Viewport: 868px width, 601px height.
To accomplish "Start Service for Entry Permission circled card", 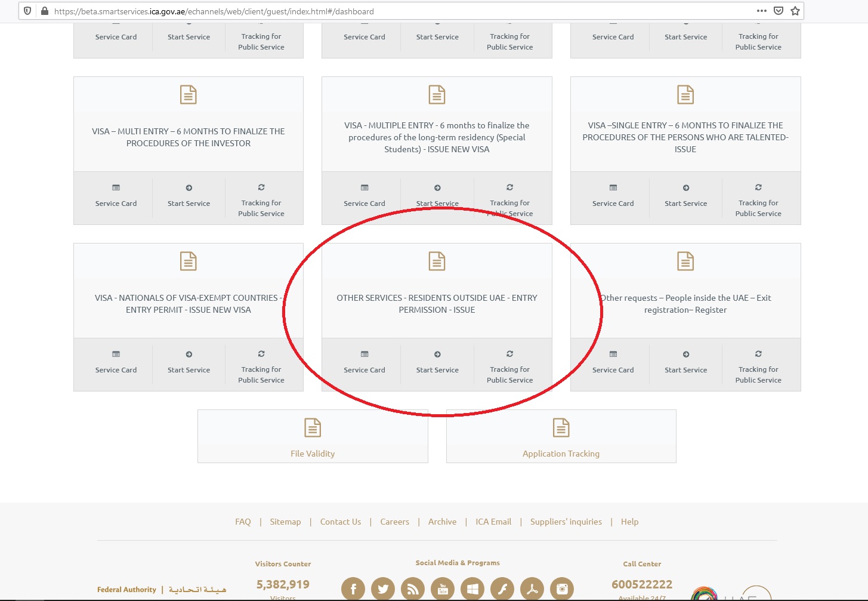I will click(x=437, y=364).
